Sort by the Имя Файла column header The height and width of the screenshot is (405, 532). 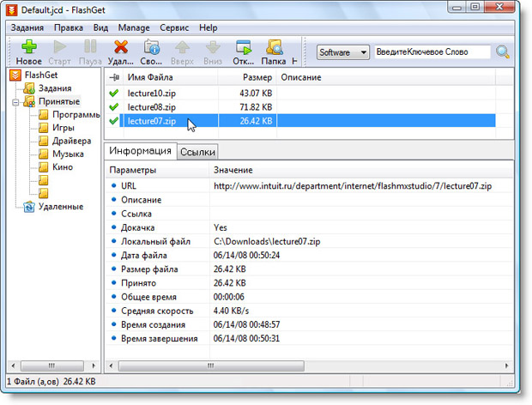[171, 77]
